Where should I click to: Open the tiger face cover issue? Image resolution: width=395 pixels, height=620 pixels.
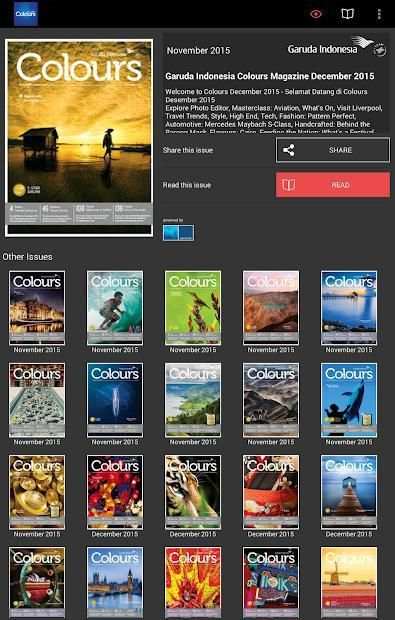coord(193,492)
